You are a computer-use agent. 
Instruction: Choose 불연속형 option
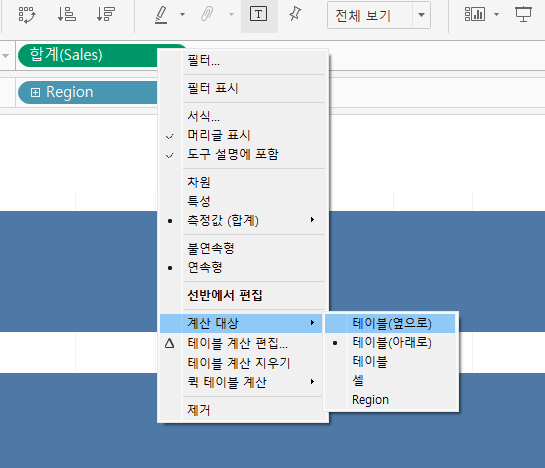[x=243, y=248]
